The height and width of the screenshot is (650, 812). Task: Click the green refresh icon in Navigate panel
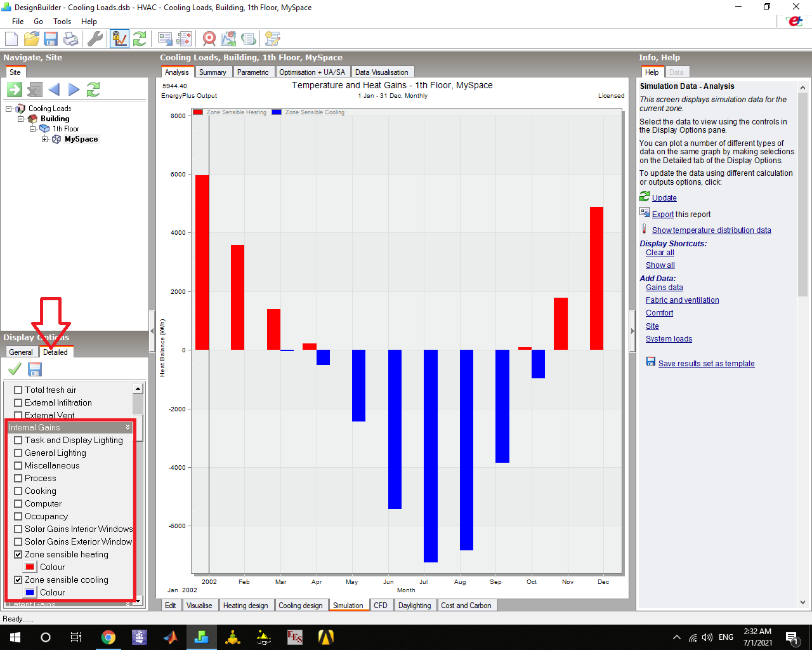93,90
